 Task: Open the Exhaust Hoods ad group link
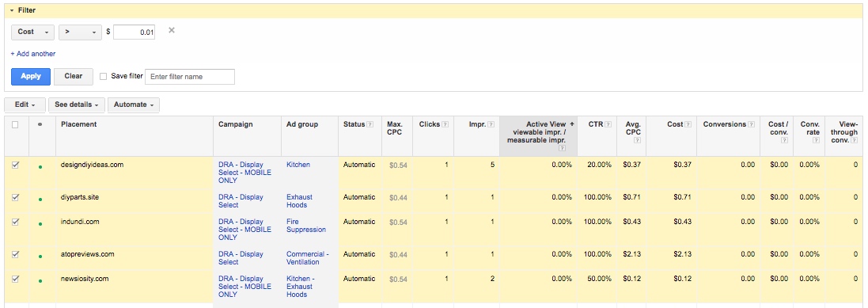coord(299,201)
